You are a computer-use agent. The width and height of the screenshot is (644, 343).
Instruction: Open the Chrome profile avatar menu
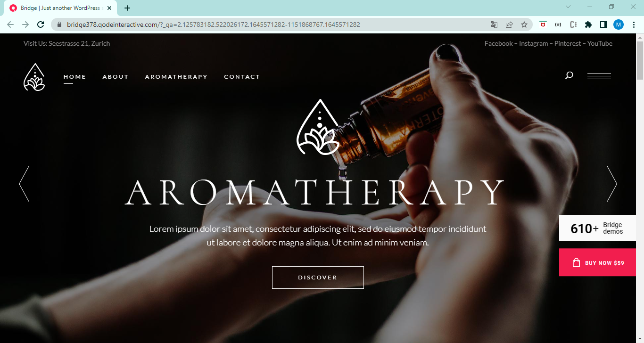tap(618, 24)
